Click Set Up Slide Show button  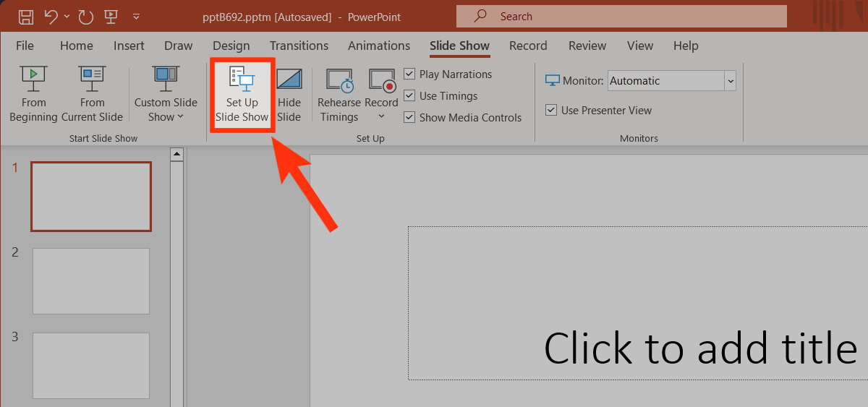point(242,94)
